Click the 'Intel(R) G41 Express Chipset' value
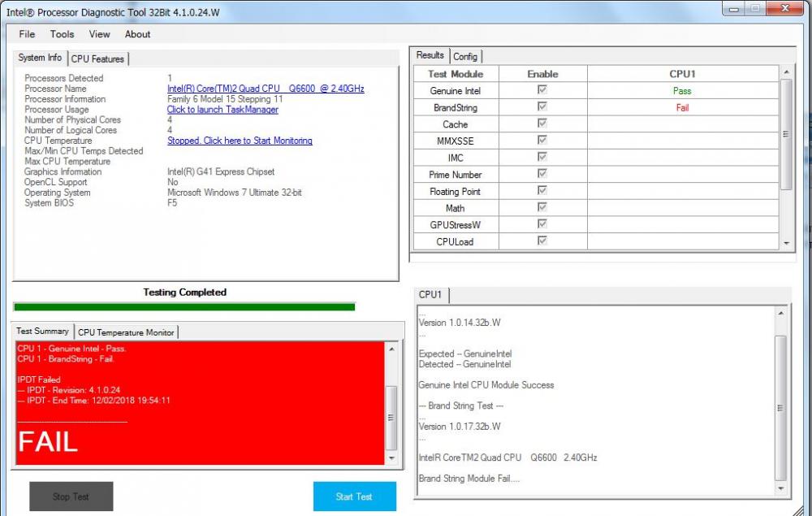This screenshot has width=812, height=516. pyautogui.click(x=221, y=171)
